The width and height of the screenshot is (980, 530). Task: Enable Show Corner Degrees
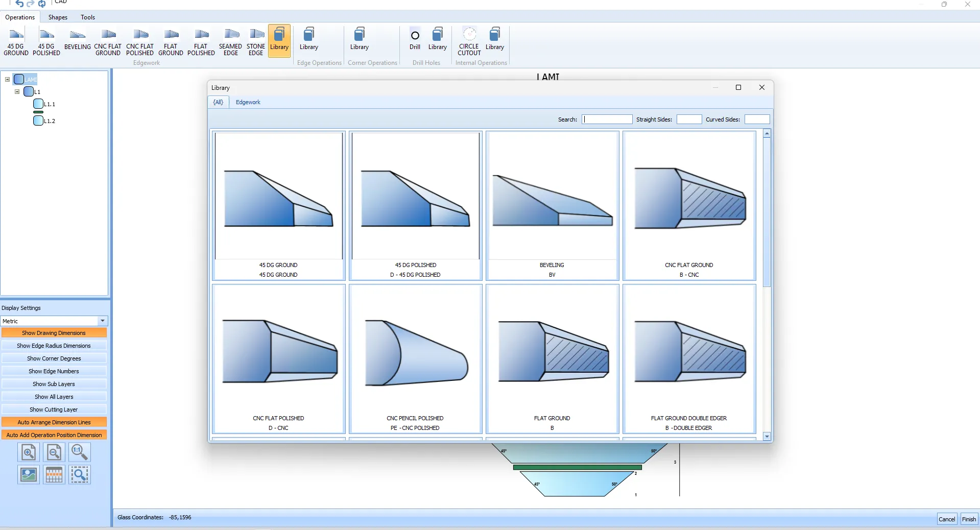click(x=54, y=358)
